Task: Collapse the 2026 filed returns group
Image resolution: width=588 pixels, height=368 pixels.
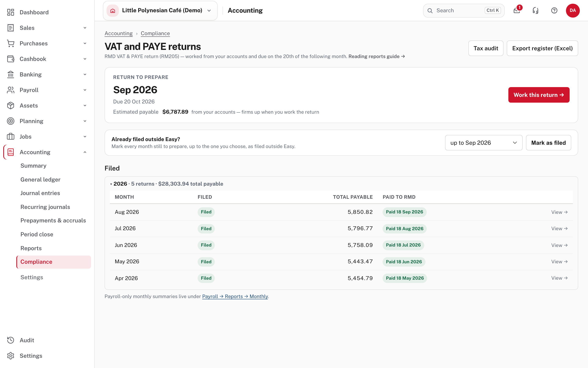Action: [x=111, y=184]
